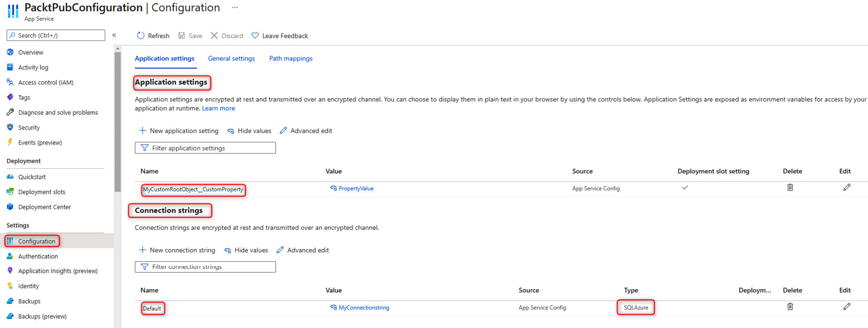Follow the Learn more link

[x=218, y=108]
